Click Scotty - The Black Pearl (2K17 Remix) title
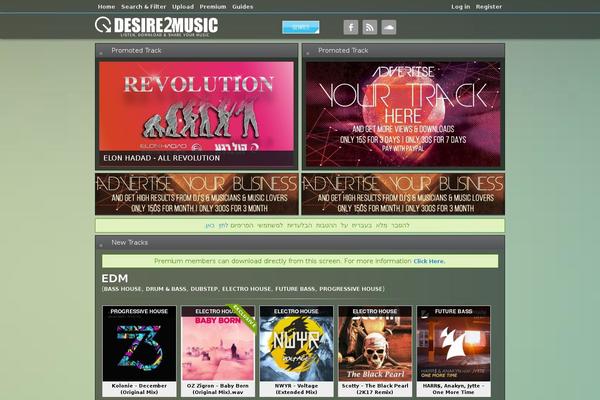600x400 pixels. pyautogui.click(x=375, y=389)
